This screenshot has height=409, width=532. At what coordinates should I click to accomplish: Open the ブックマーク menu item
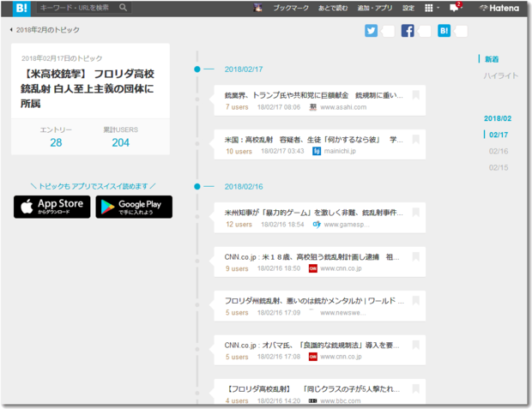tap(291, 8)
